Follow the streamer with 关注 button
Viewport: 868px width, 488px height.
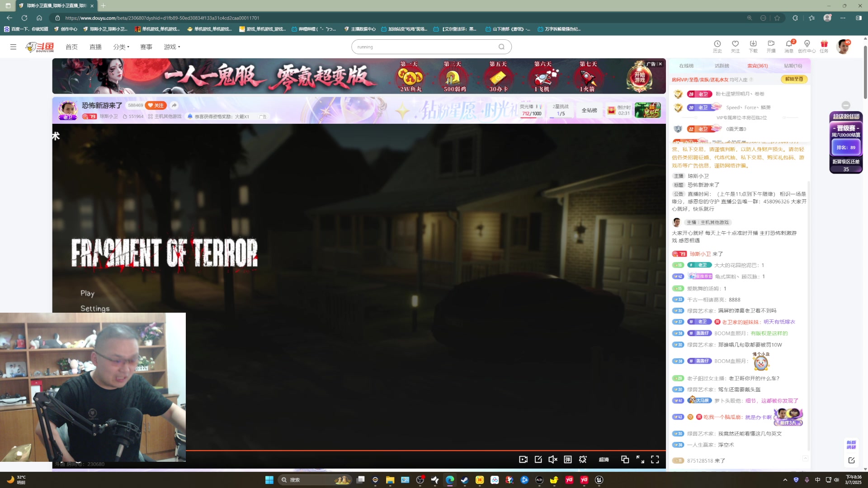[x=156, y=105]
